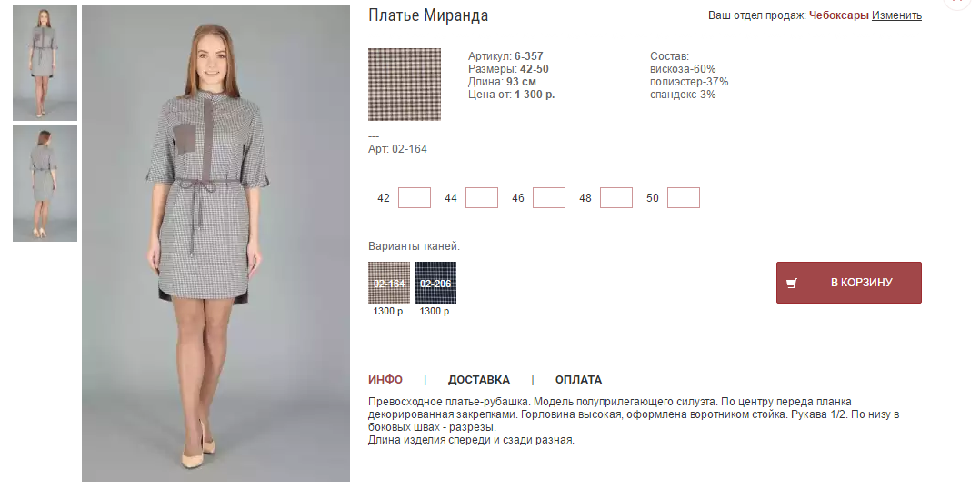Click the Платье Миранда product title
Image resolution: width=980 pixels, height=489 pixels.
[x=428, y=15]
